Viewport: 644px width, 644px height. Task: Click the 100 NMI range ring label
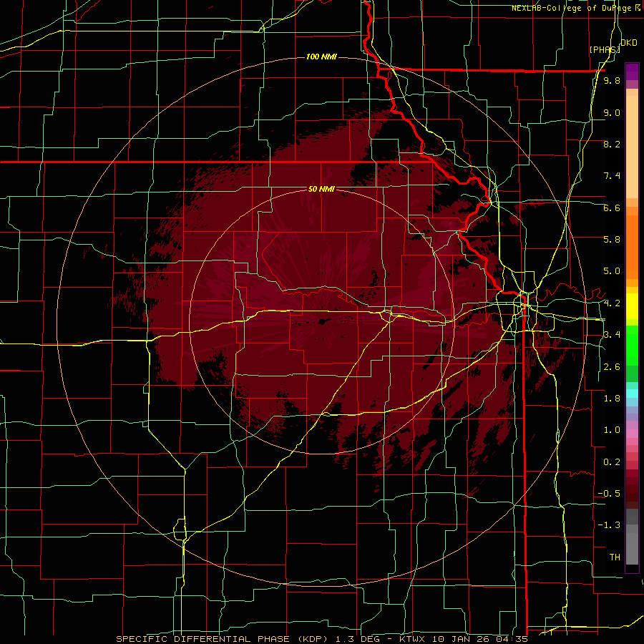(x=321, y=57)
